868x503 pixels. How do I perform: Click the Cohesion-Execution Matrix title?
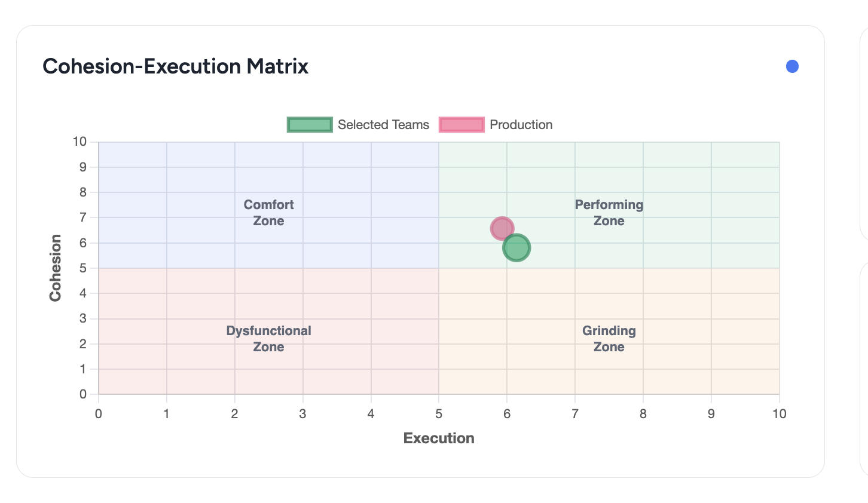[175, 66]
